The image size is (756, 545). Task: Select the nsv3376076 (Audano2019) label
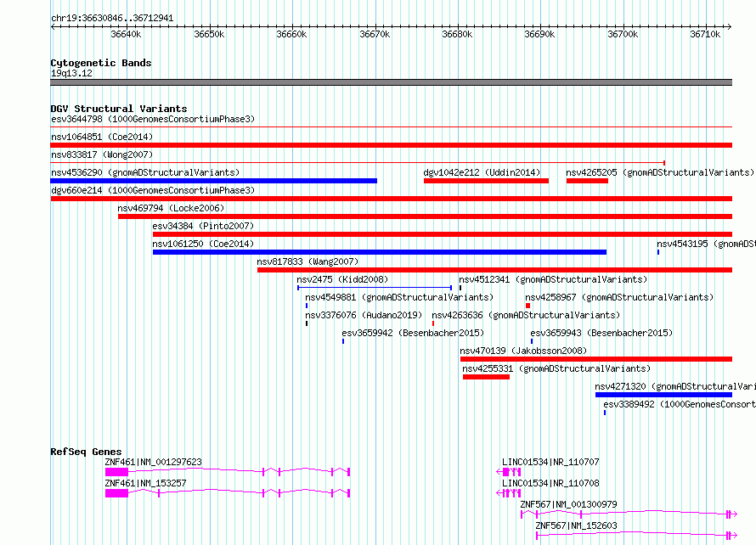pyautogui.click(x=364, y=315)
